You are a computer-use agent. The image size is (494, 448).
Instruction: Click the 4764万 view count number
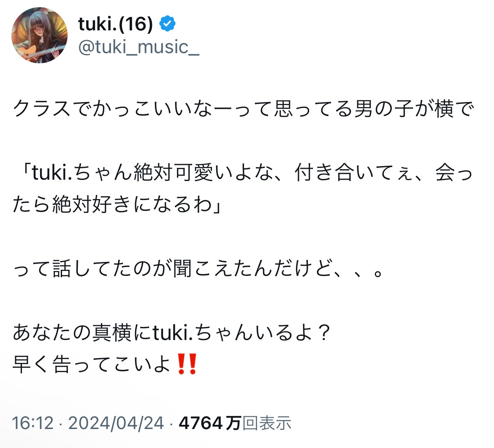(210, 423)
